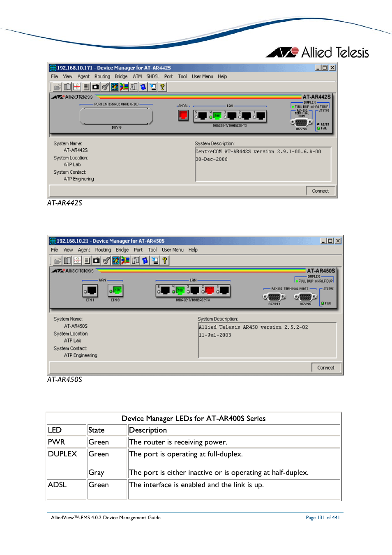Image resolution: width=392 pixels, height=555 pixels.
Task: Select the ASYN0 serial port on AT-AR450S
Action: click(305, 297)
